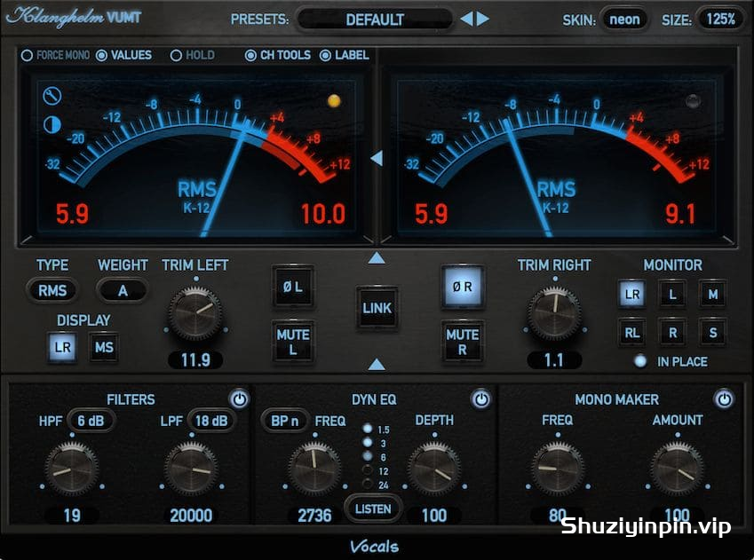
Task: Select DYN EQ ratio 24 LED
Action: coord(368,484)
